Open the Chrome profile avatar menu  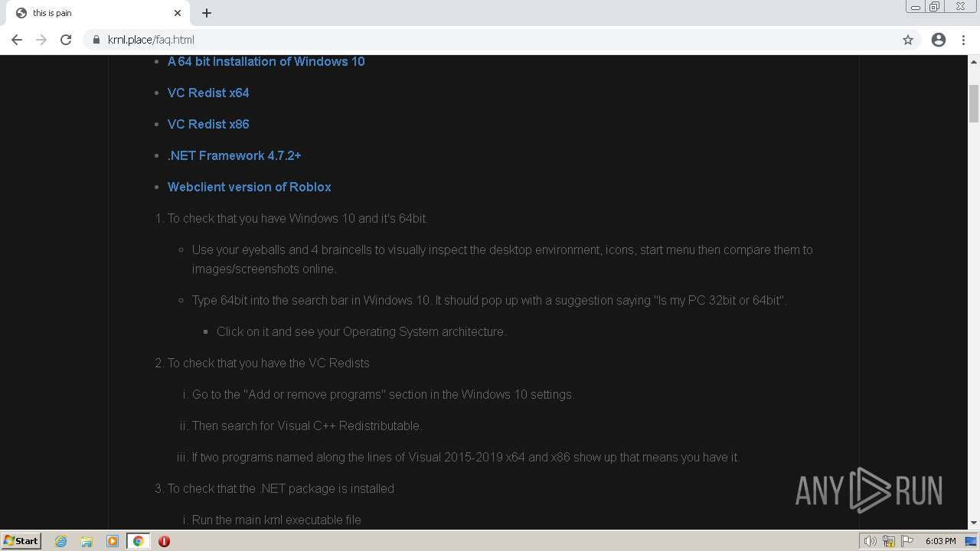tap(939, 40)
